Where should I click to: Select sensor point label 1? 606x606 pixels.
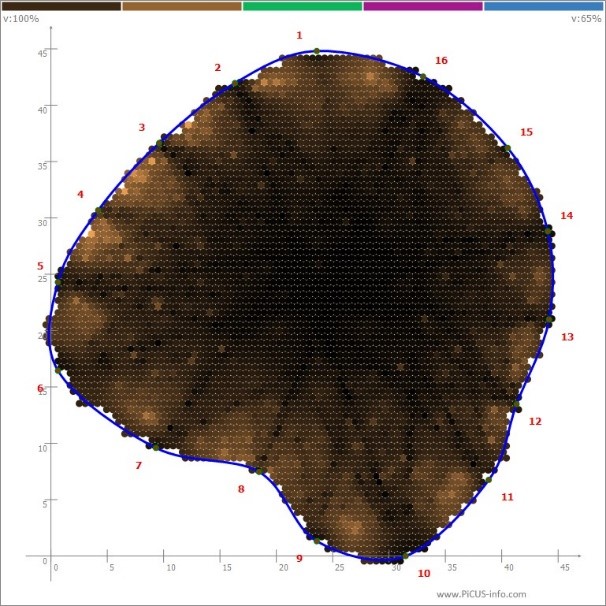299,35
